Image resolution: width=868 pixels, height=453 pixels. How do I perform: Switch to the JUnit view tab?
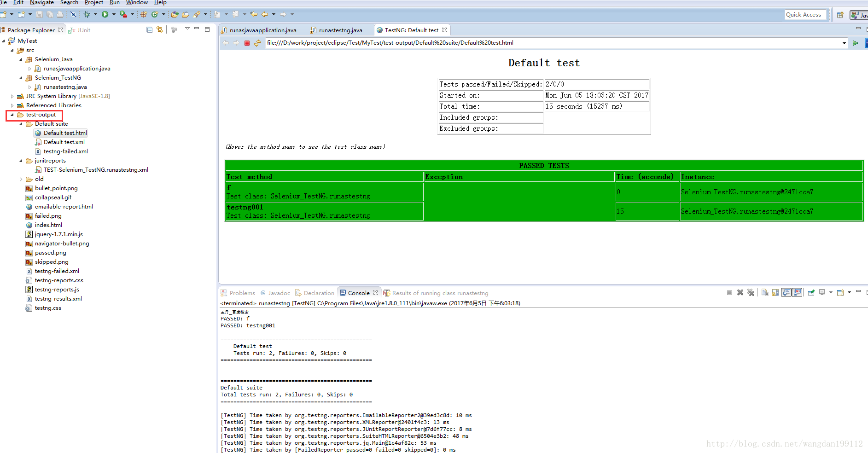click(80, 30)
